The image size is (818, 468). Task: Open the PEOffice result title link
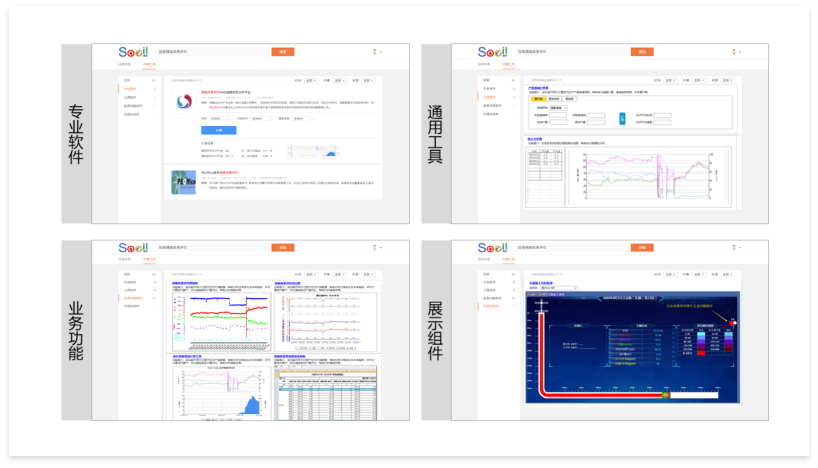tap(220, 172)
